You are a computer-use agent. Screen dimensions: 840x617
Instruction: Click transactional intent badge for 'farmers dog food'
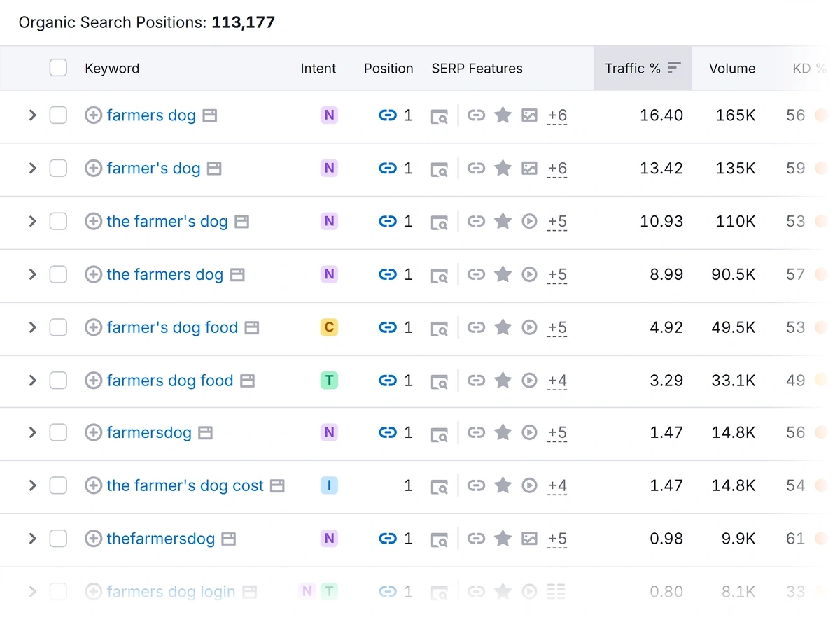329,381
